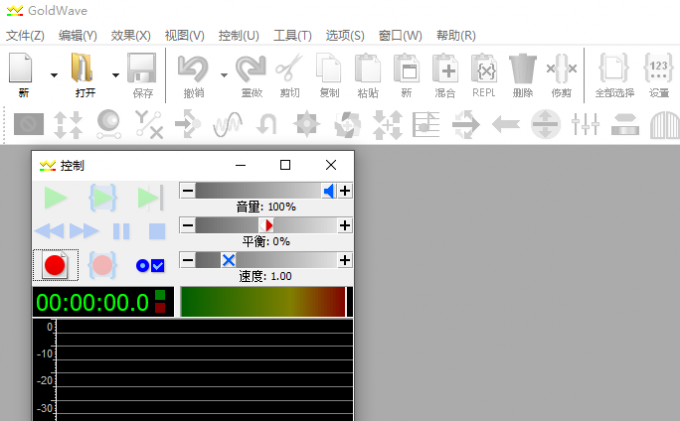
Task: Open the 编辑(Y) menu
Action: coord(78,36)
